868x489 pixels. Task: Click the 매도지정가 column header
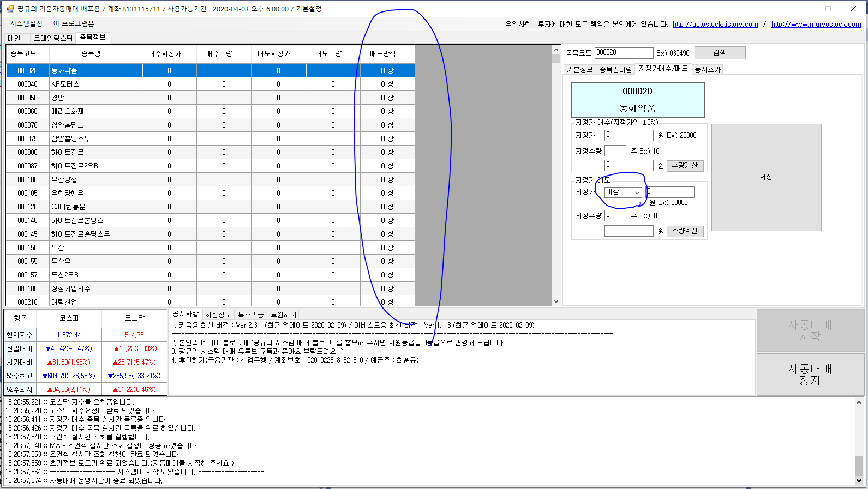pyautogui.click(x=278, y=54)
